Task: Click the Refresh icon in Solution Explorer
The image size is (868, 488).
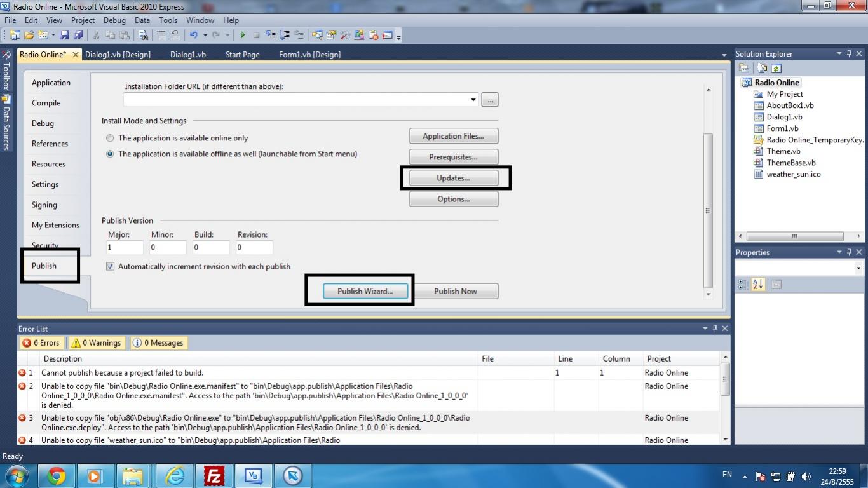Action: coord(776,68)
